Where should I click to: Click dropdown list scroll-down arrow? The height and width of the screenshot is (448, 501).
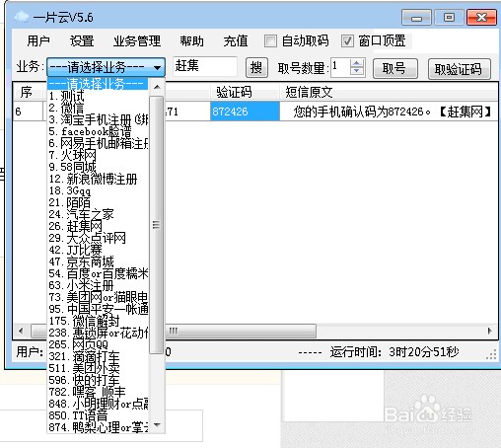(x=157, y=425)
